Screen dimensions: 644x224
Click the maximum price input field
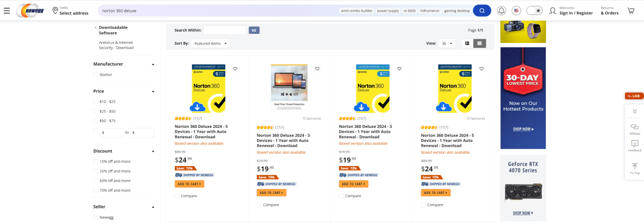(142, 132)
